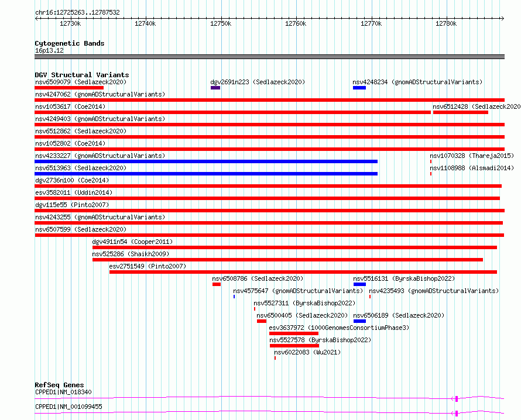Select the red bar under esv3637972
The width and height of the screenshot is (521, 420).
[294, 333]
